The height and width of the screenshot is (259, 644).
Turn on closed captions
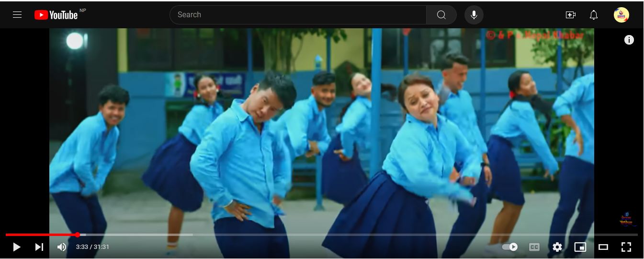pos(534,247)
